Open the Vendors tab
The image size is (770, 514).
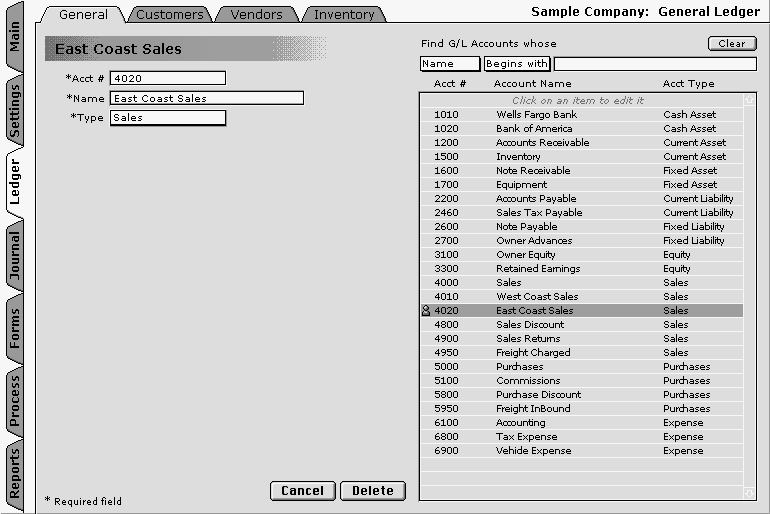[x=256, y=15]
